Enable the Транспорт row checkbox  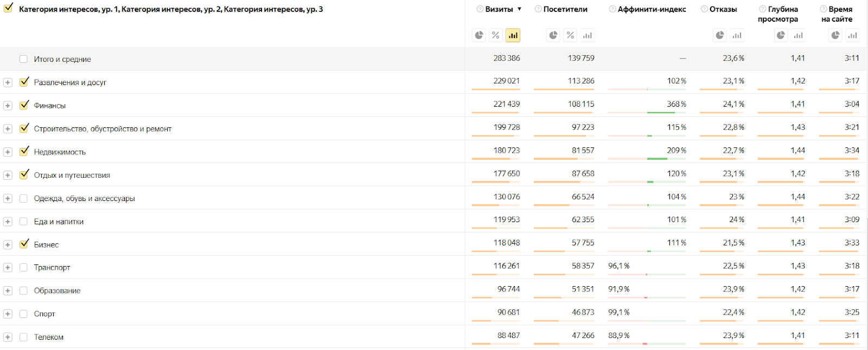pyautogui.click(x=23, y=268)
